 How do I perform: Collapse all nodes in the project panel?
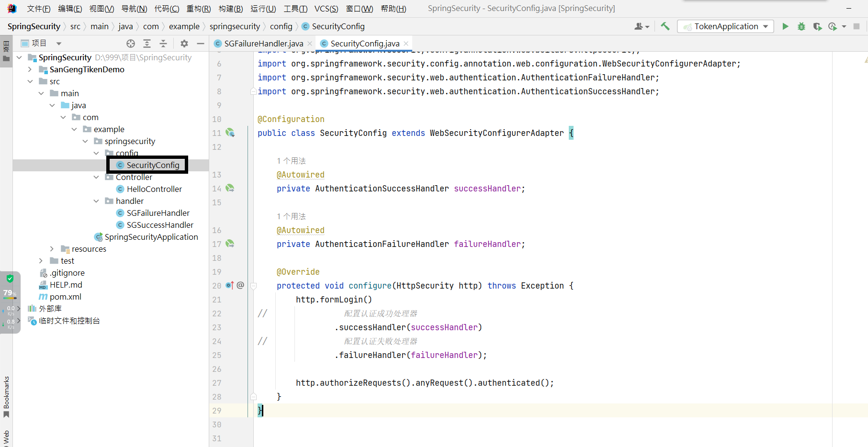[163, 44]
